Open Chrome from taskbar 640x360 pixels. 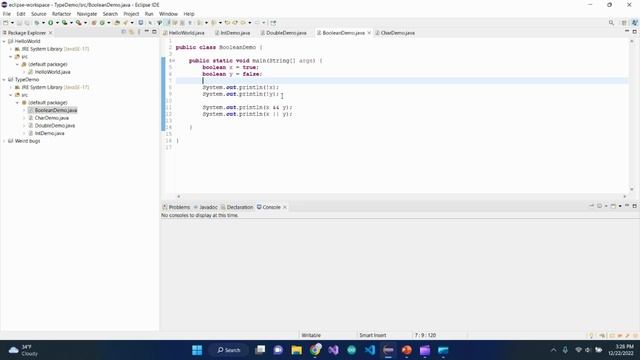(x=315, y=350)
